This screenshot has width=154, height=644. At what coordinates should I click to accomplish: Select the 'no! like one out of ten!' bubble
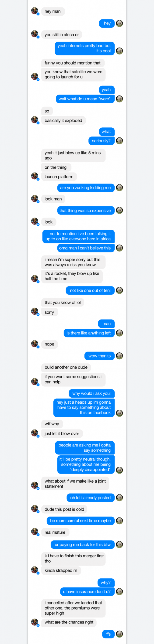tap(90, 290)
